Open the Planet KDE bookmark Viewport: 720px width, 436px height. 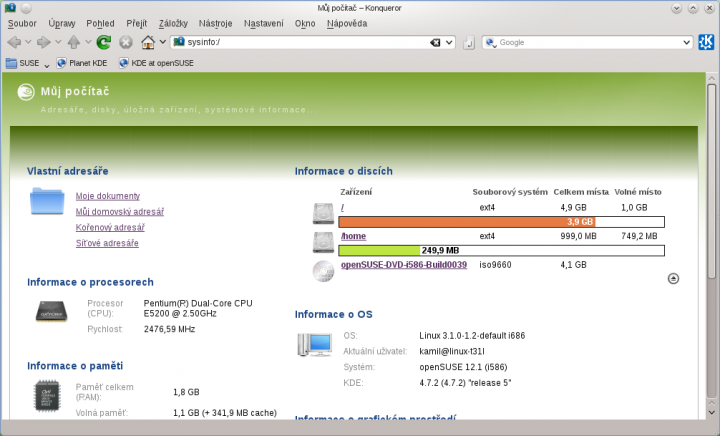pos(82,63)
